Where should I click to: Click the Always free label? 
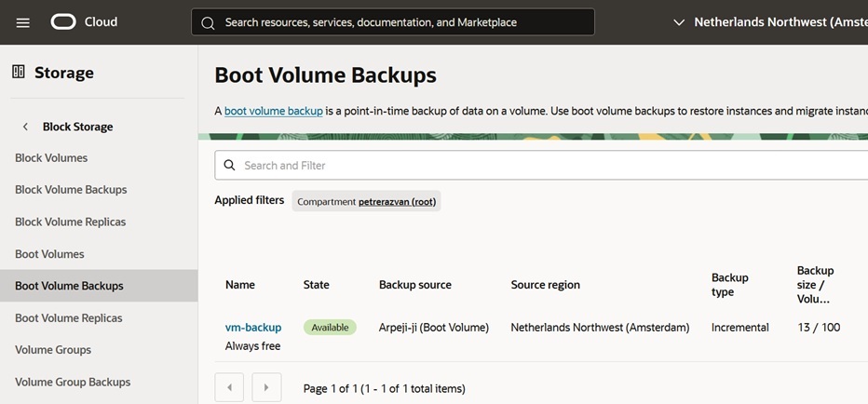(253, 346)
